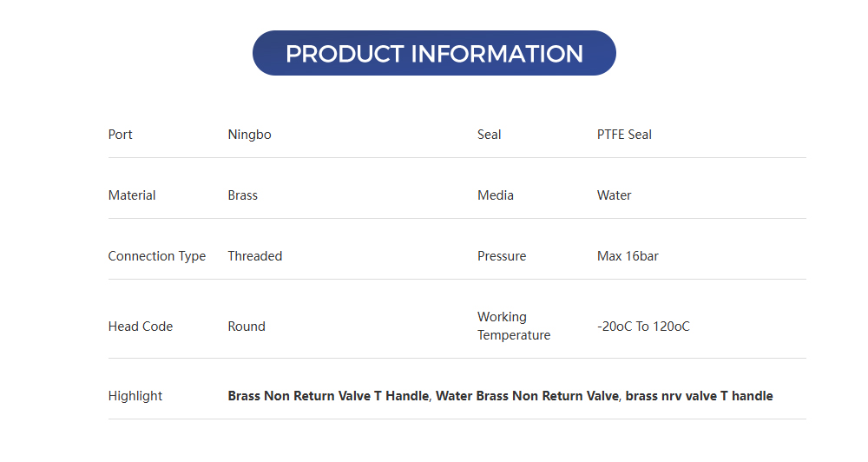Click the -20oC To 120oC value

click(643, 327)
